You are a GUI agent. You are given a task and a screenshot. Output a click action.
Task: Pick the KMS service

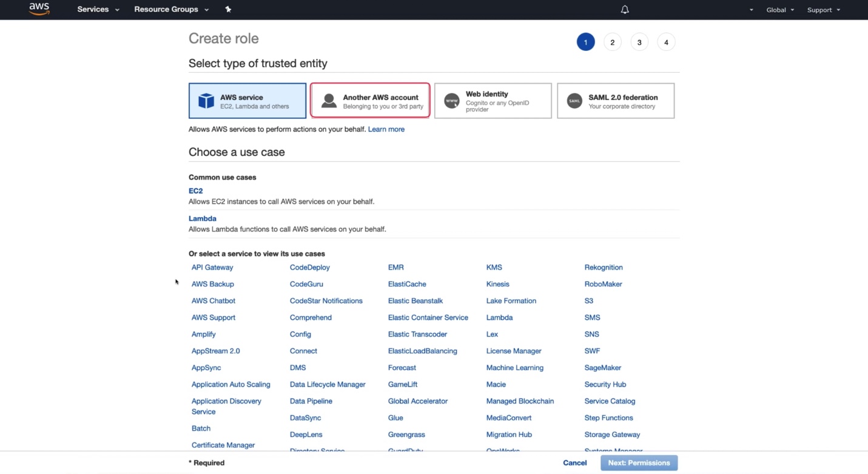(494, 267)
